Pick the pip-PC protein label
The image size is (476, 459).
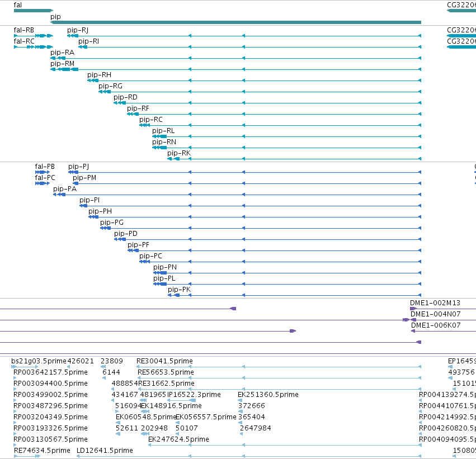pos(151,257)
